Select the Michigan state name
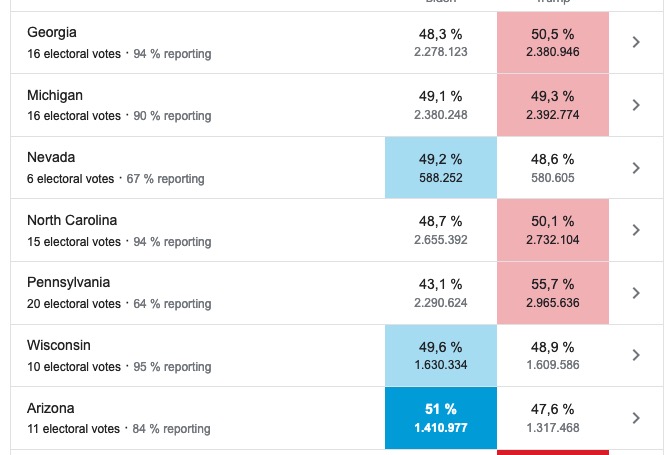Image resolution: width=669 pixels, height=455 pixels. [55, 96]
